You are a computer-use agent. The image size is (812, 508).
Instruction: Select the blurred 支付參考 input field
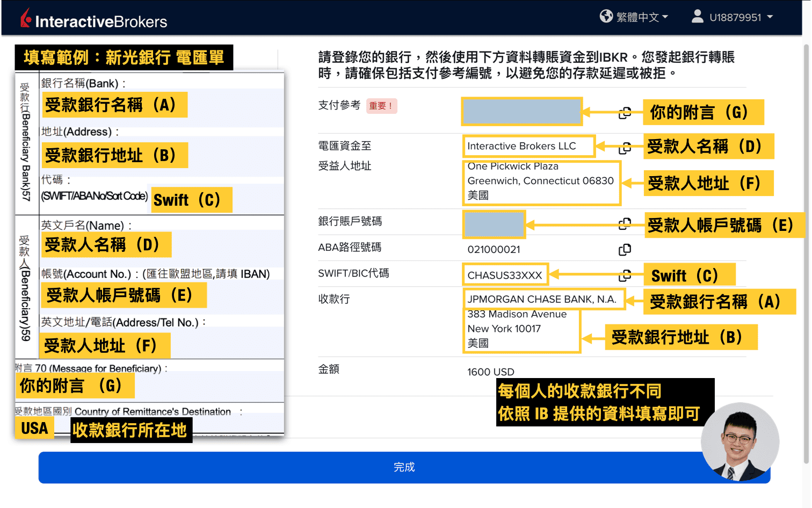[x=521, y=111]
